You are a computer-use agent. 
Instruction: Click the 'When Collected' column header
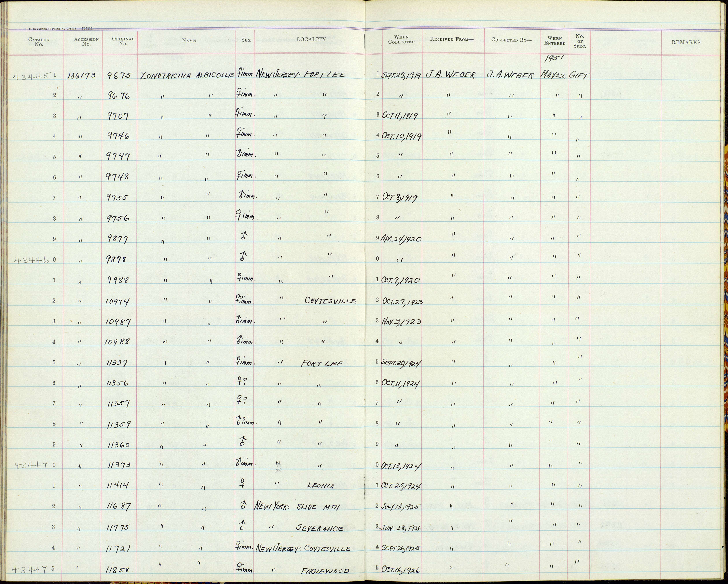point(401,40)
